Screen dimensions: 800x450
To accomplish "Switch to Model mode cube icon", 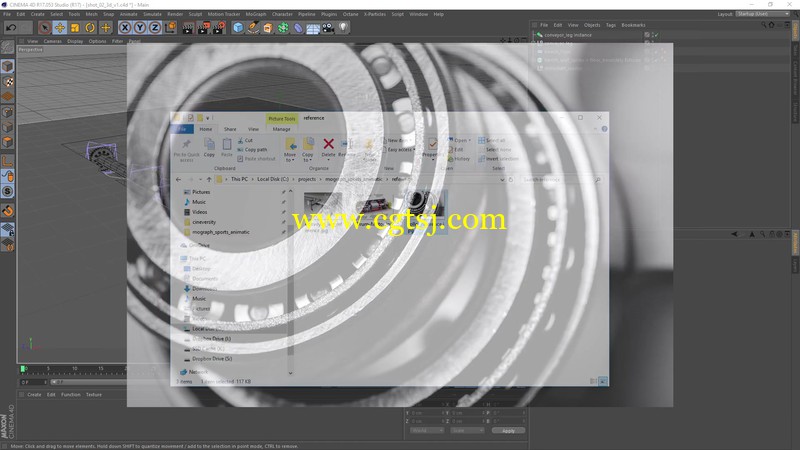I will tap(8, 66).
